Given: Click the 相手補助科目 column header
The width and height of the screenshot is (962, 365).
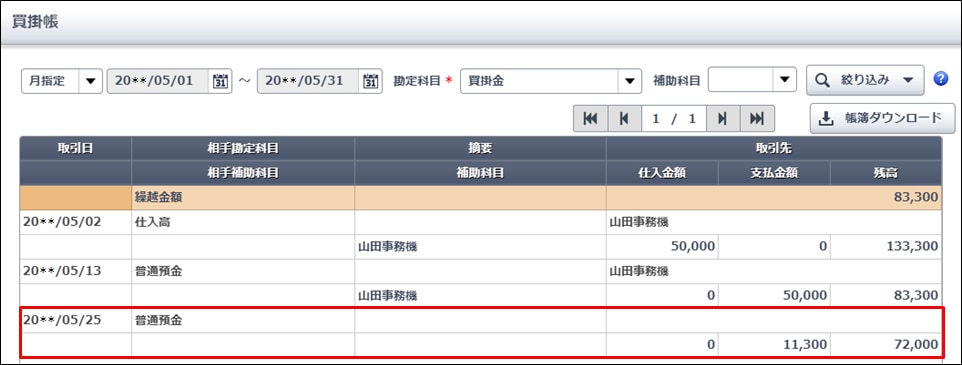Looking at the screenshot, I should tap(243, 173).
